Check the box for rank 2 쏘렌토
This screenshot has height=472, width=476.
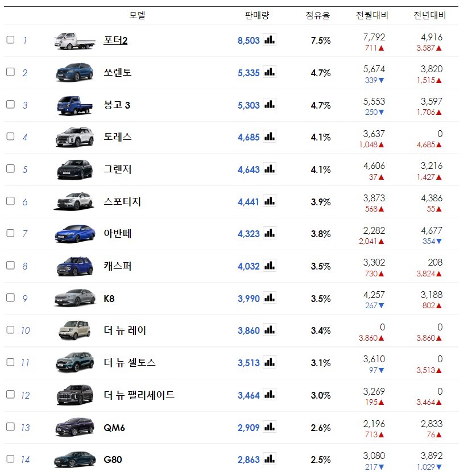(10, 72)
